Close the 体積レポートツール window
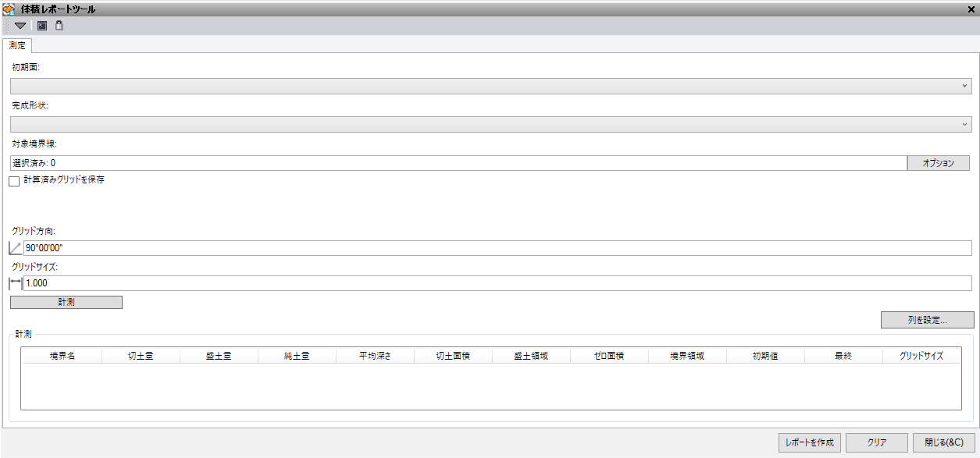Image resolution: width=980 pixels, height=458 pixels. coord(971,9)
